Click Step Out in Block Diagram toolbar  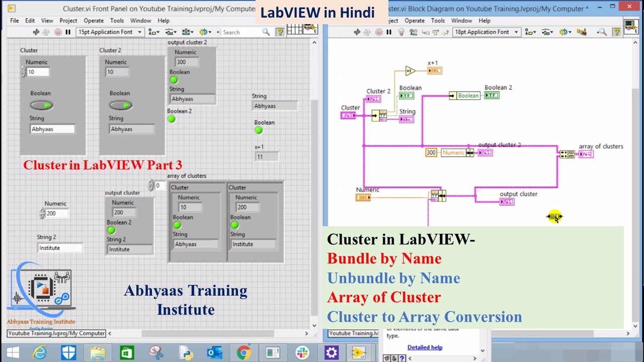444,32
